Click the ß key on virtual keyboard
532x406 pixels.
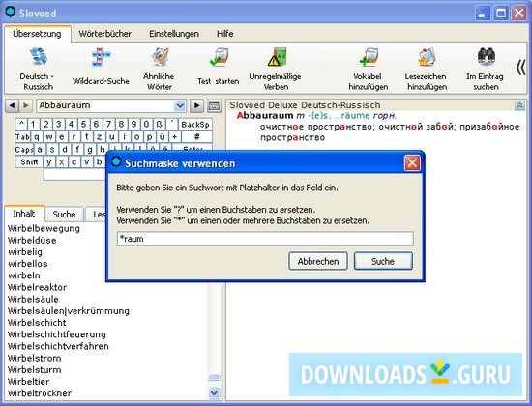point(159,125)
